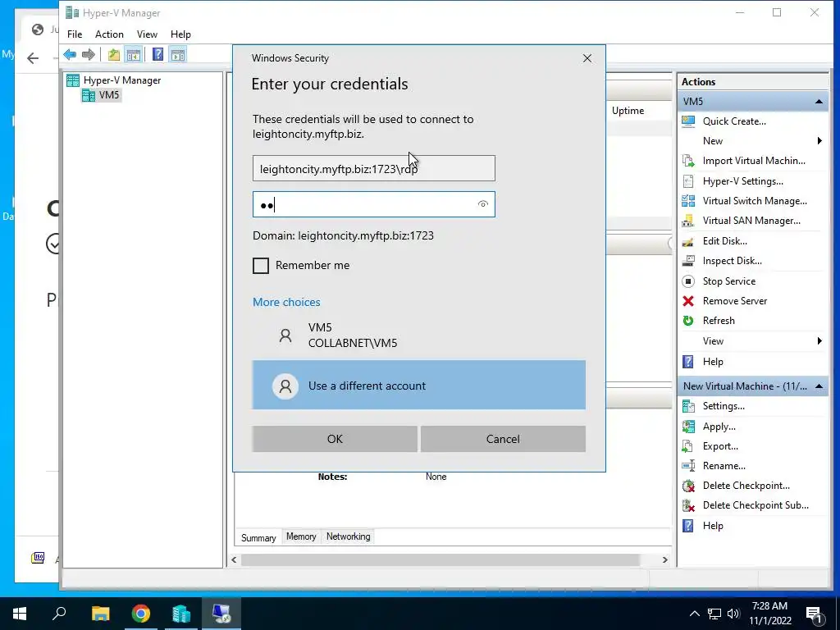Open Virtual Switch Manager icon
840x630 pixels.
688,201
